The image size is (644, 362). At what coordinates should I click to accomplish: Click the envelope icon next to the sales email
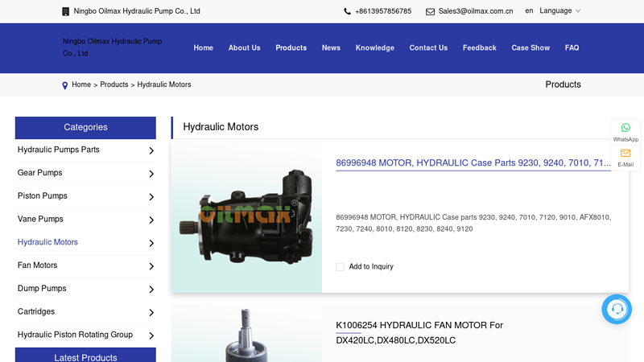coord(430,11)
